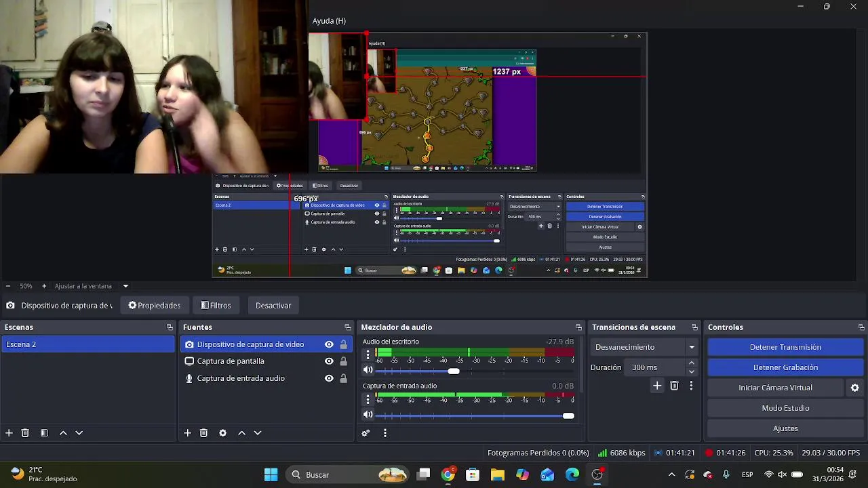Open virtual camera settings gear

pos(855,388)
